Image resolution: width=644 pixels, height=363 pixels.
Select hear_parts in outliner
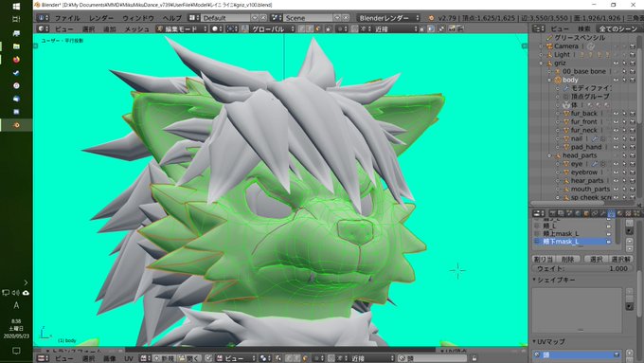(x=587, y=180)
